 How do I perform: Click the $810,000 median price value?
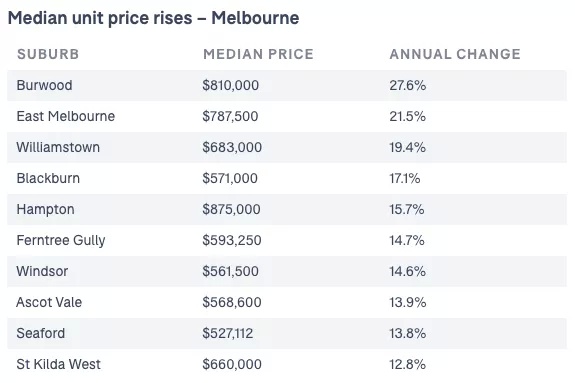click(231, 85)
